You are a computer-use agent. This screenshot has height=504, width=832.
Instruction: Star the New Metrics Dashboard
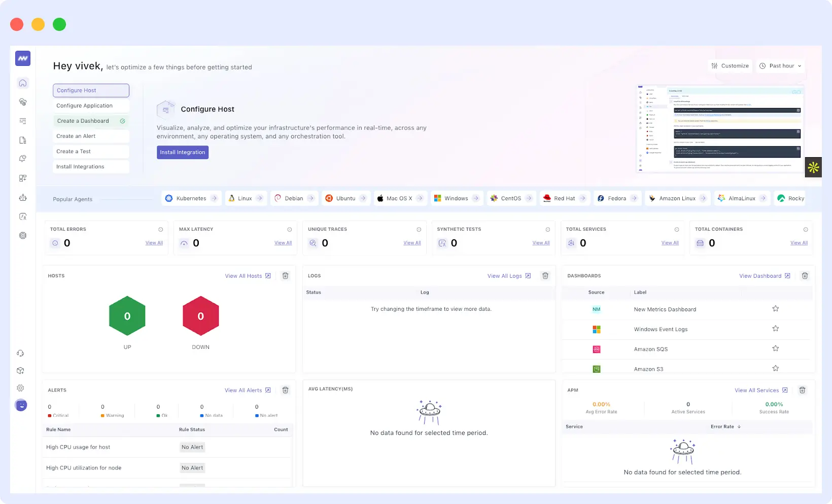pyautogui.click(x=775, y=309)
